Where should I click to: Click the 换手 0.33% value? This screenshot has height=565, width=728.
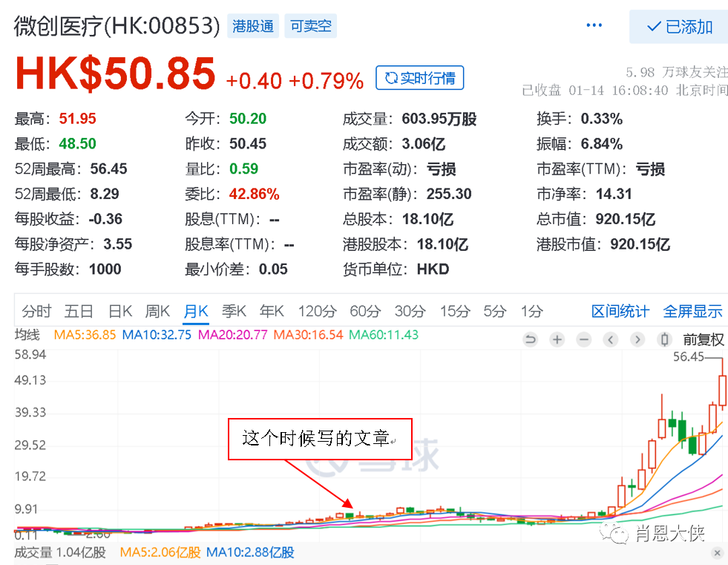click(602, 119)
